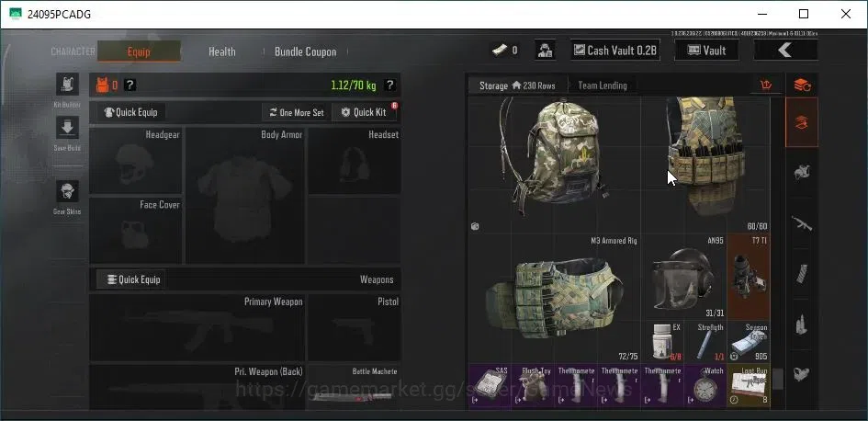This screenshot has height=421, width=868.
Task: Click the Quick Equip button above Weapons
Action: click(x=131, y=279)
